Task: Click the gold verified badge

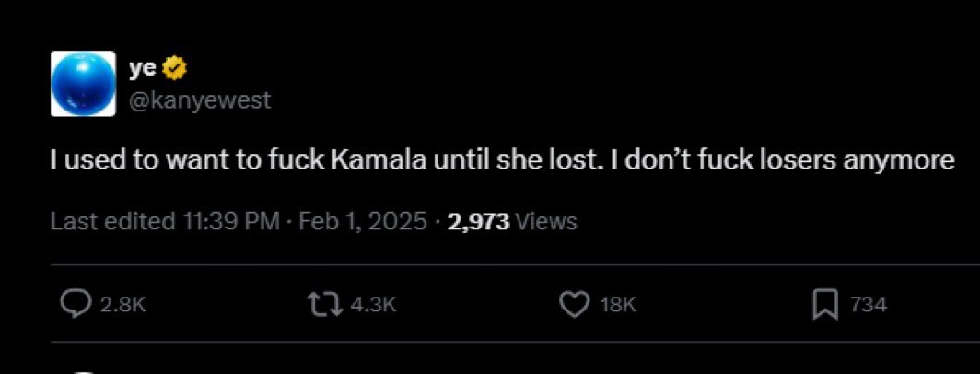Action: click(x=172, y=69)
